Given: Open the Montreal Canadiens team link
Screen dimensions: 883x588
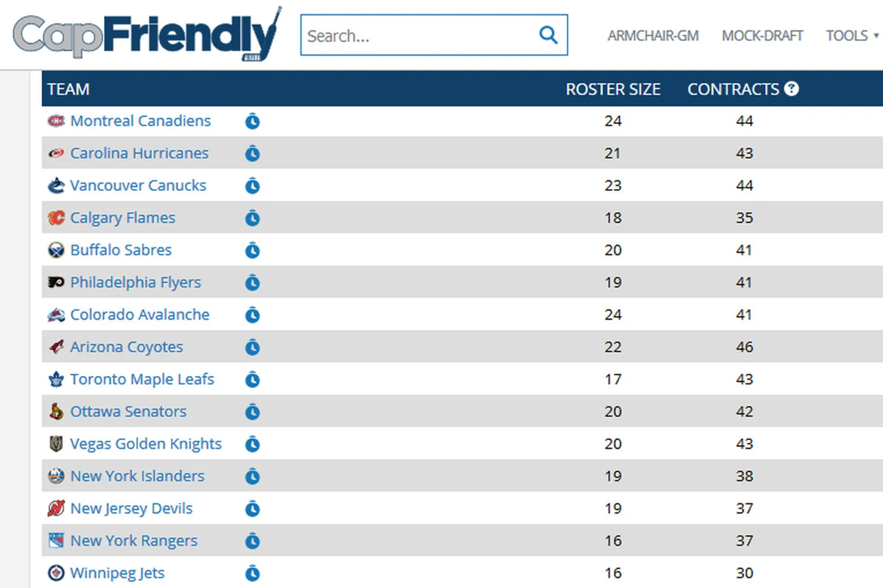Looking at the screenshot, I should (x=140, y=121).
